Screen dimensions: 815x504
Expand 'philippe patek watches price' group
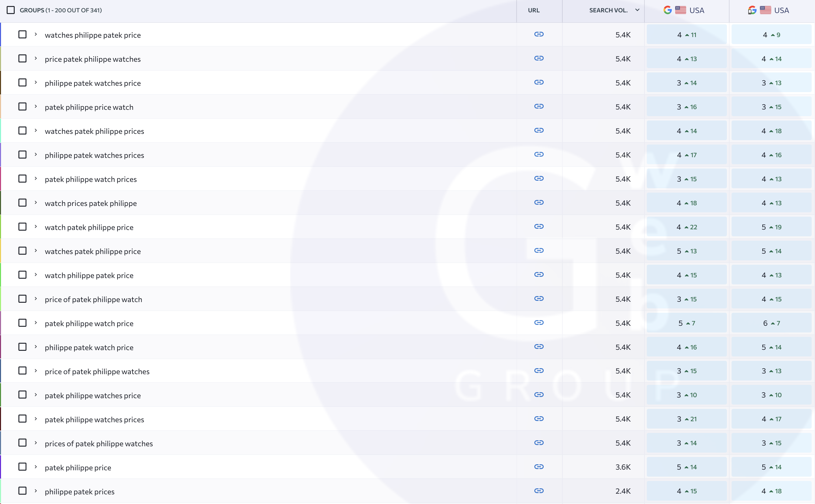36,83
